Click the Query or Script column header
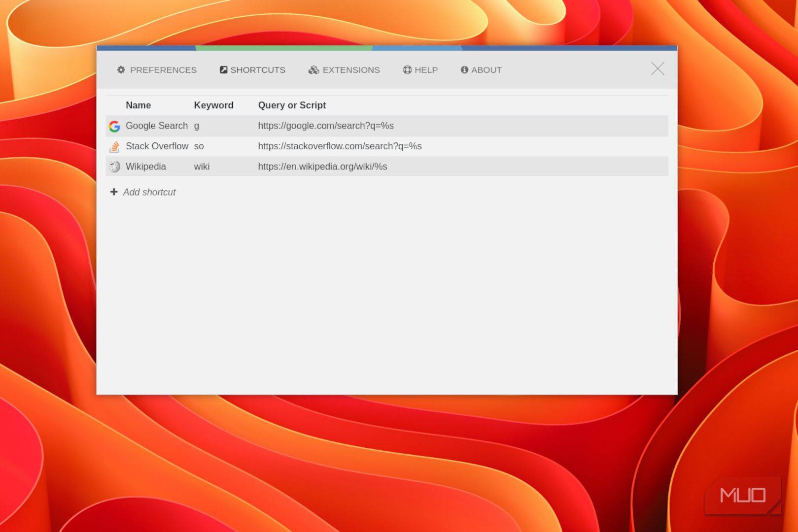Image resolution: width=798 pixels, height=532 pixels. point(292,105)
